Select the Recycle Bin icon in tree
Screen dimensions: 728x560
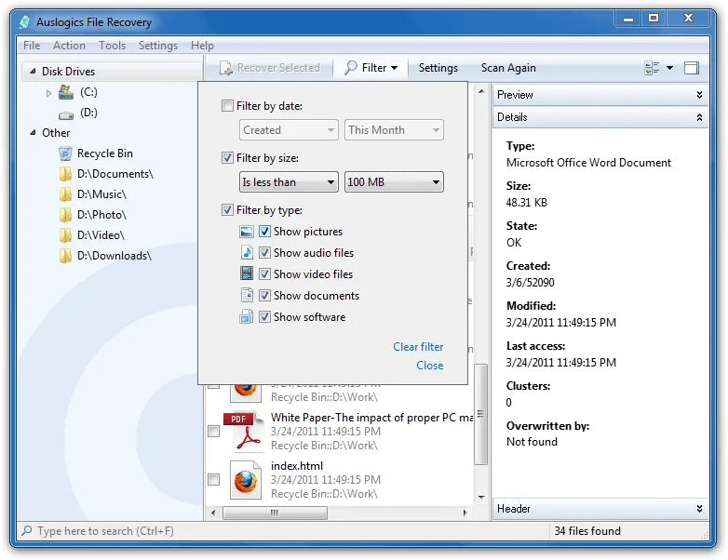[65, 153]
